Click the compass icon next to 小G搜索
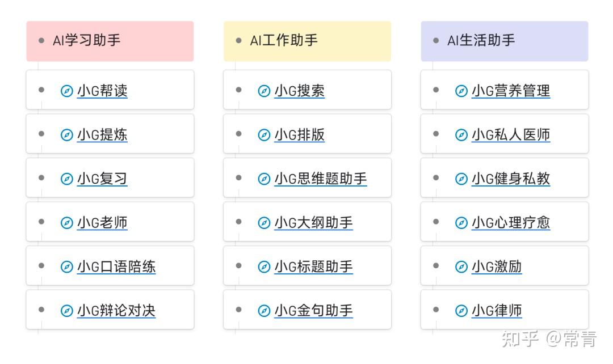The height and width of the screenshot is (364, 613). [x=264, y=91]
